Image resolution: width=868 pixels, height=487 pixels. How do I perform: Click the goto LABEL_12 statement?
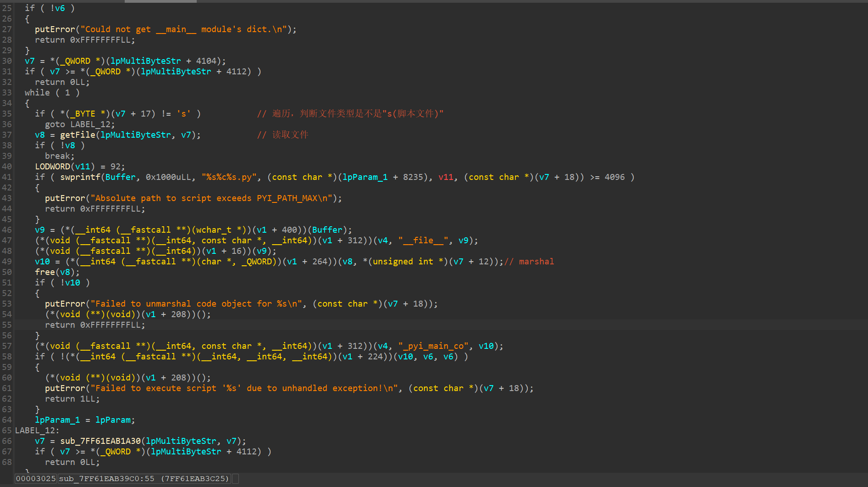(79, 124)
